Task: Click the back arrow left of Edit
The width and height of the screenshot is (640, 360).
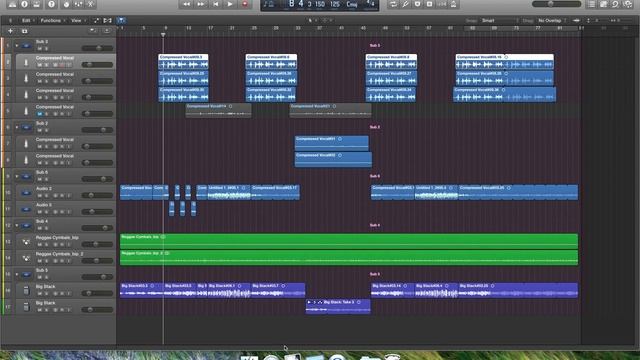Action: [x=10, y=20]
